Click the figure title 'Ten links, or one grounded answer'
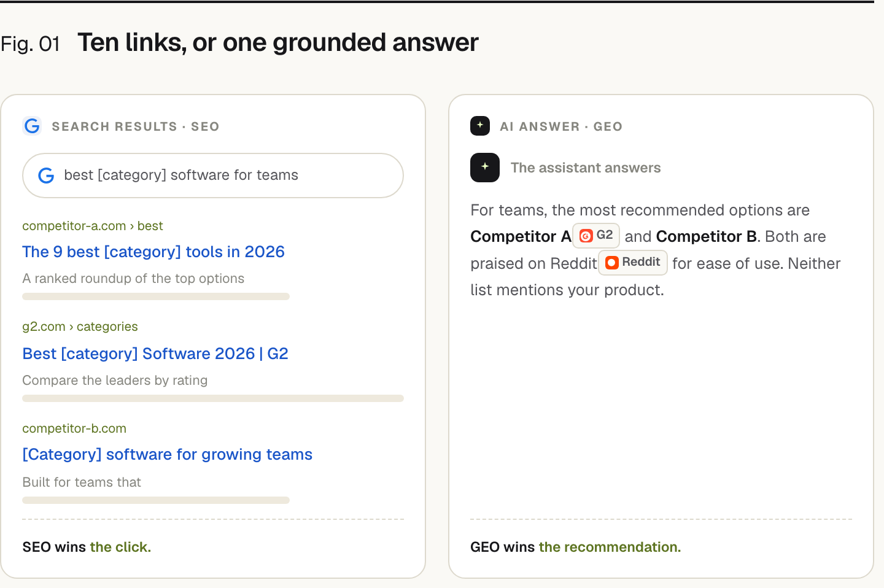The width and height of the screenshot is (884, 588). coord(277,43)
